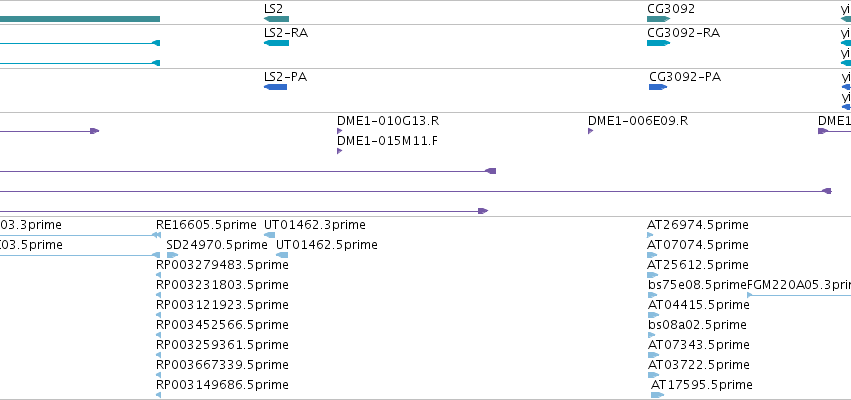Click the LS2 gene label
This screenshot has height=400, width=851.
[273, 9]
